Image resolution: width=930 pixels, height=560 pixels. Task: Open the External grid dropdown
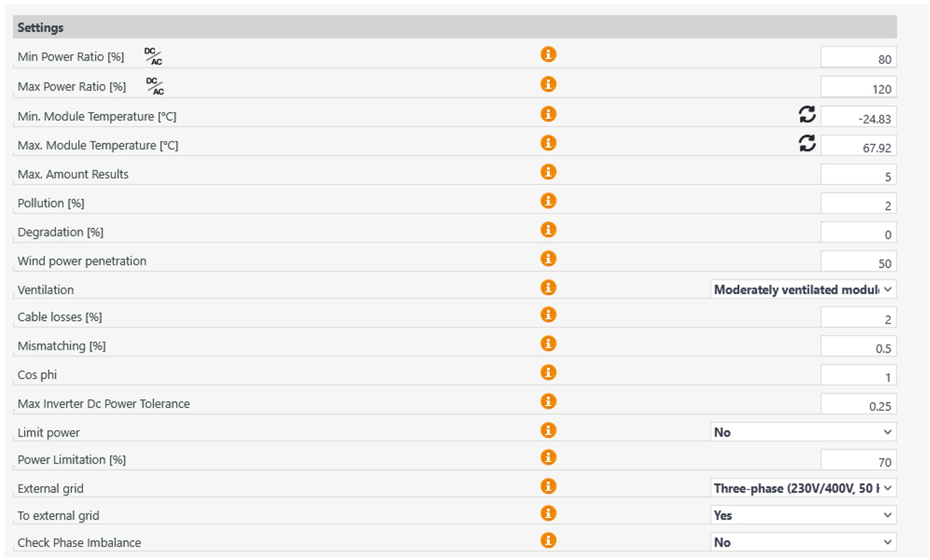click(802, 488)
